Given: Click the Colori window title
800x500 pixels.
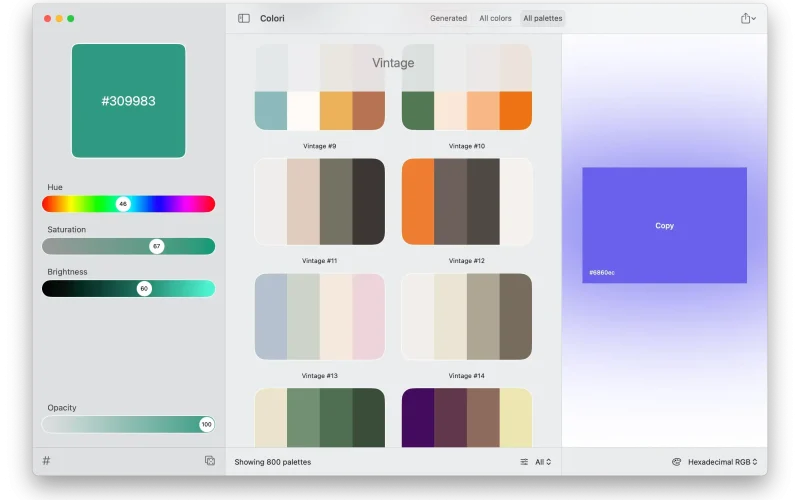Looking at the screenshot, I should (272, 18).
